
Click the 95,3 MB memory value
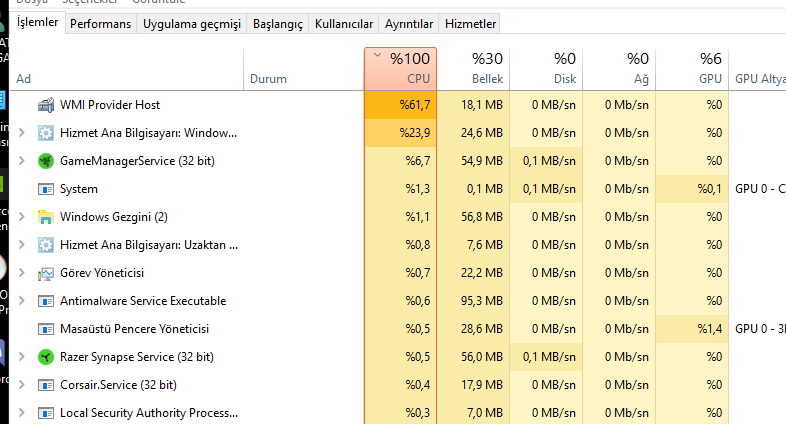coord(482,301)
